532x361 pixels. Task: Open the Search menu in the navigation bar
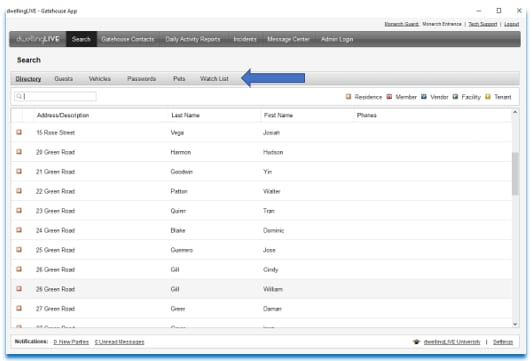[81, 39]
